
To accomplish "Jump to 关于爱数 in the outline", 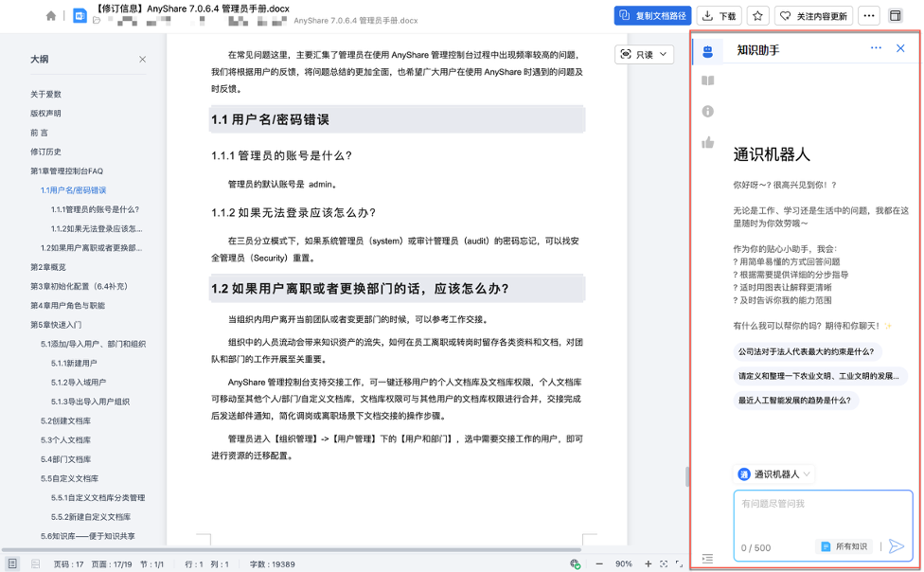I will click(46, 95).
